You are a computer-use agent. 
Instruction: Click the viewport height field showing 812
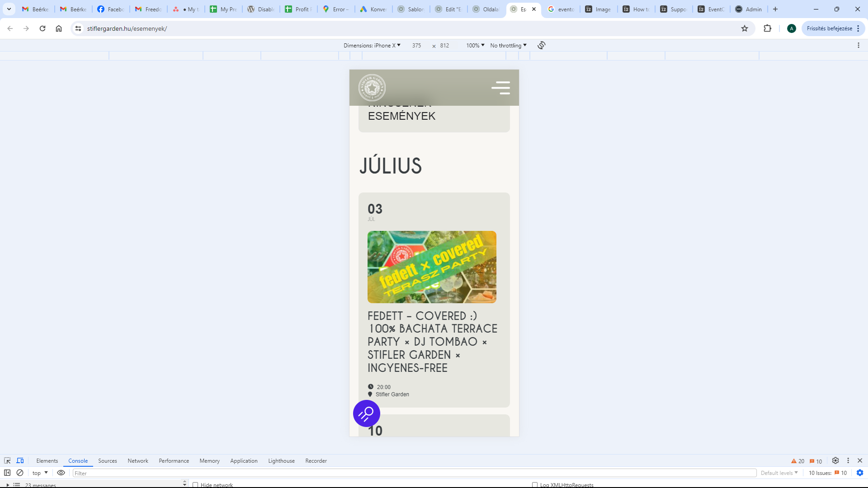coord(445,45)
